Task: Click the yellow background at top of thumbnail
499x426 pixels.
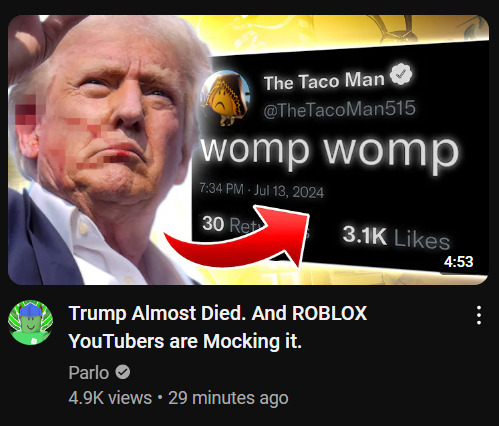Action: coord(333,32)
